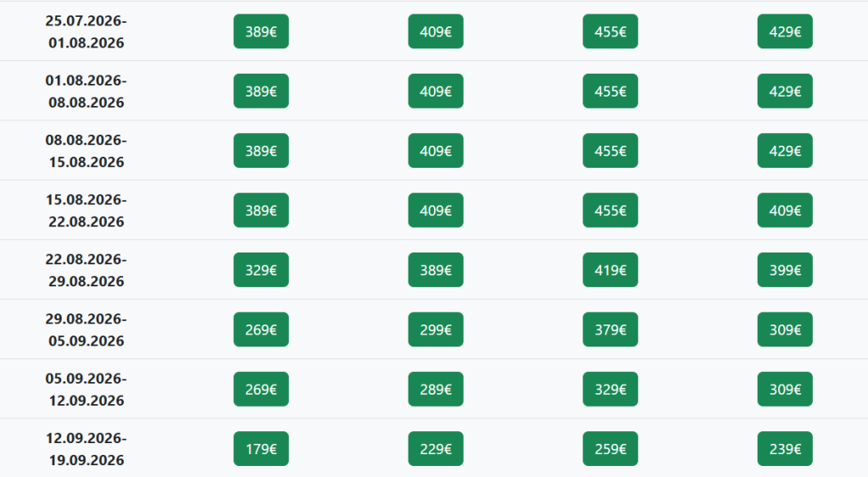Screen dimensions: 868x477
Task: Click the 22.08.2026-29.08.2026 date range label
Action: (86, 270)
